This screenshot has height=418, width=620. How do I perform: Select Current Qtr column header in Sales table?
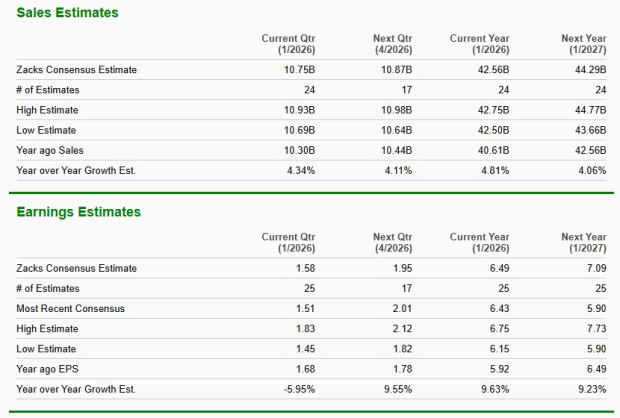288,44
